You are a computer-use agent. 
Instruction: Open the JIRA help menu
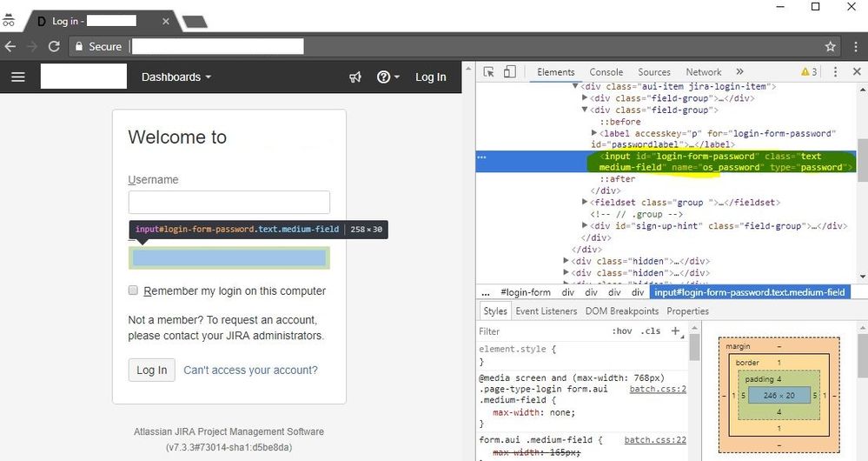[x=388, y=77]
